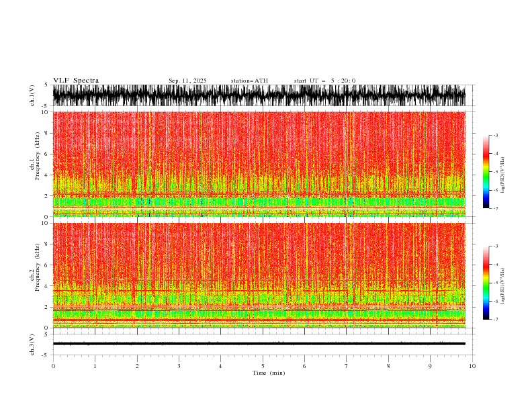This screenshot has width=532, height=411.
Task: Click the "station=ATH" header label
Action: coord(249,81)
